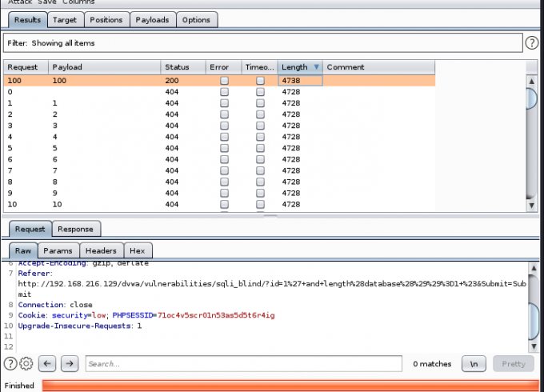
Task: Open the filter bar showing all items
Action: [x=263, y=43]
